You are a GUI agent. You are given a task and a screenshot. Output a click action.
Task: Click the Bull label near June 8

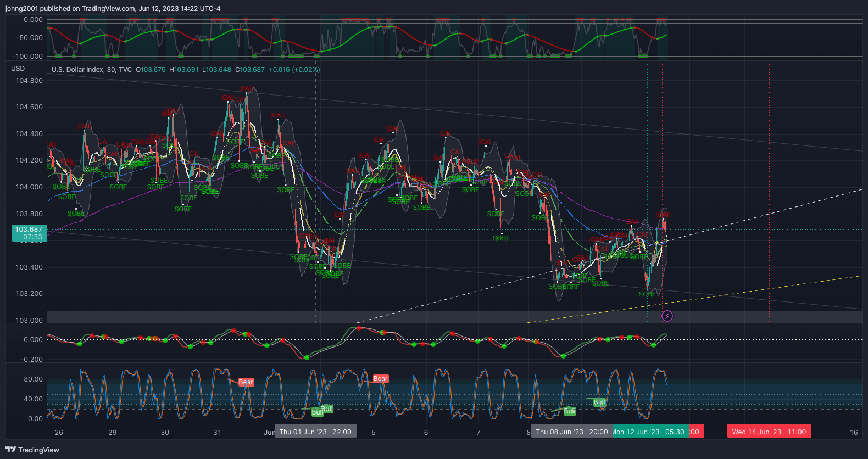tap(570, 411)
